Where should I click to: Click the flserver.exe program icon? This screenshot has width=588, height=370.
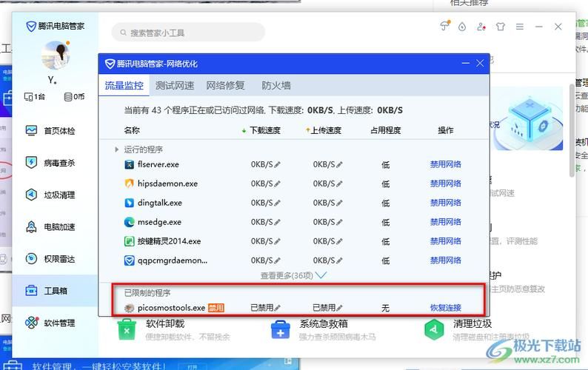point(129,164)
